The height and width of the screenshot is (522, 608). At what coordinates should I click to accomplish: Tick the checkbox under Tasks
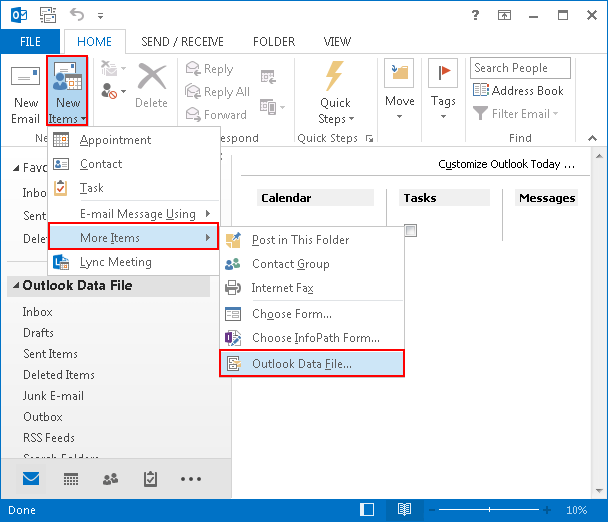click(x=411, y=230)
